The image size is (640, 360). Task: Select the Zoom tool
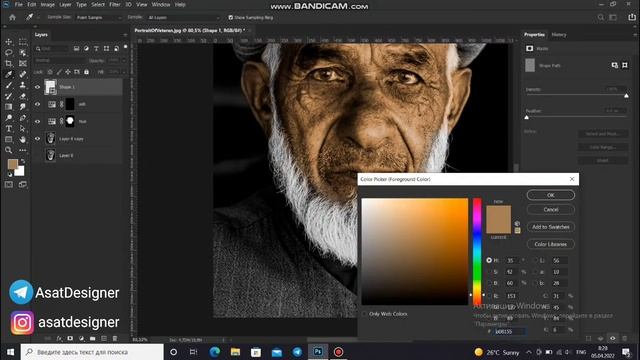click(x=9, y=150)
